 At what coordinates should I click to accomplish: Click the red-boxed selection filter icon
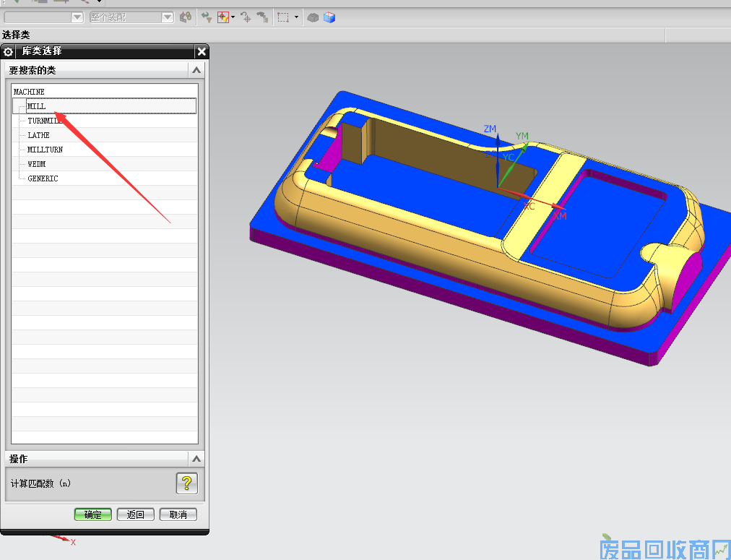click(223, 17)
